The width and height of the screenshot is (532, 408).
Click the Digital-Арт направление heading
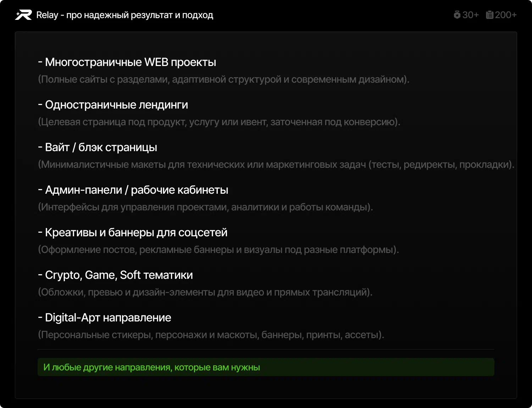pyautogui.click(x=105, y=318)
